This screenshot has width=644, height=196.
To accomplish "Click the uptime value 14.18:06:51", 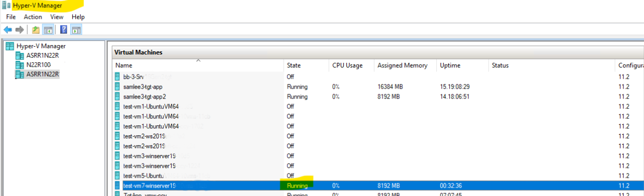I will [x=455, y=96].
